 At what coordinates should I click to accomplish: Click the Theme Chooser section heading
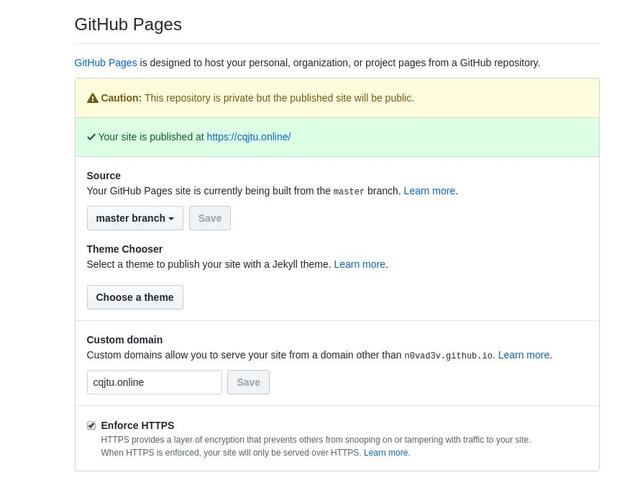[124, 249]
